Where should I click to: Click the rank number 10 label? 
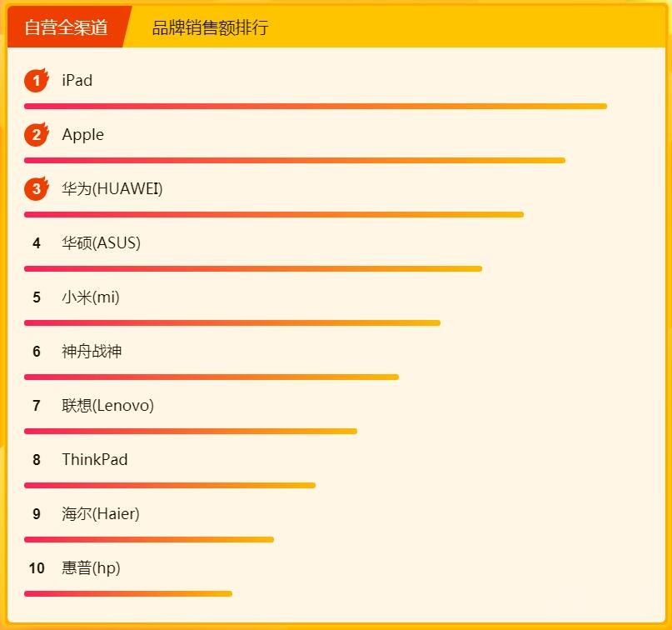click(x=37, y=568)
